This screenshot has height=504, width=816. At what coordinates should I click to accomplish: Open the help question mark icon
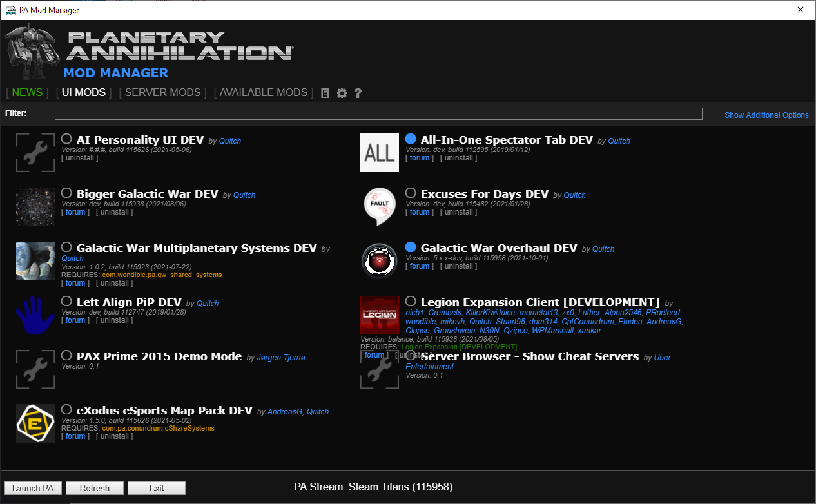click(358, 93)
